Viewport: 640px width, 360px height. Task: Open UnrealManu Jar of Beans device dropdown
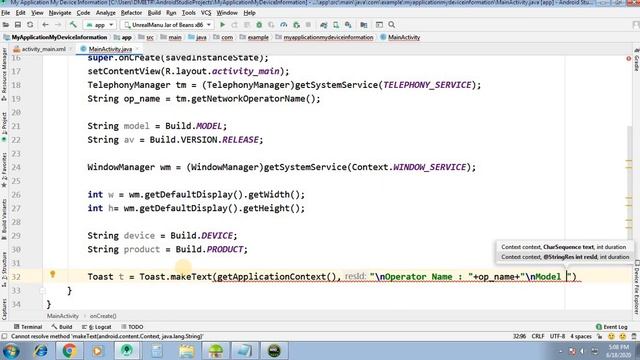167,25
